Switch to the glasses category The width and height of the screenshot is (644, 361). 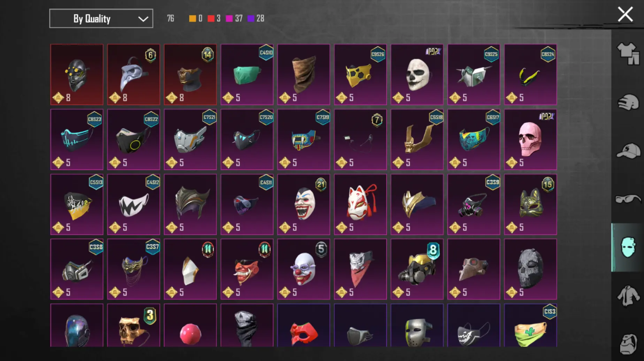[x=628, y=199]
